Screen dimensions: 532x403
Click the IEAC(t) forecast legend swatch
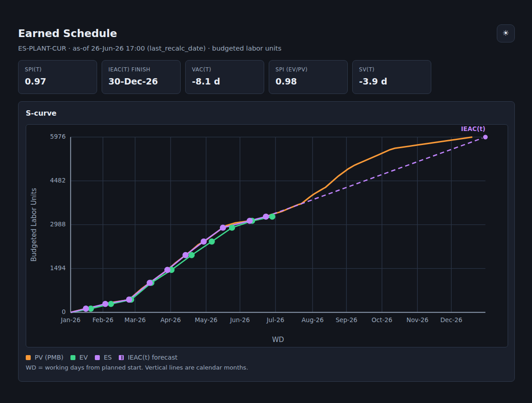click(x=121, y=357)
